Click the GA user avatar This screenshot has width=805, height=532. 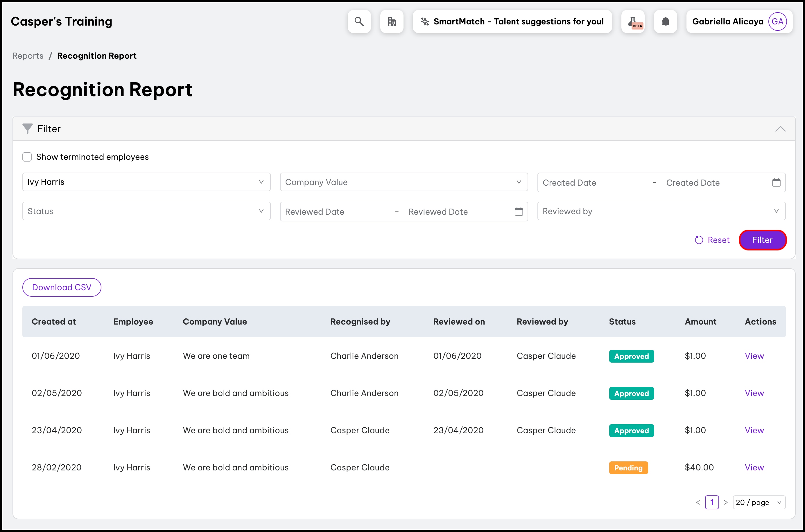pyautogui.click(x=777, y=22)
